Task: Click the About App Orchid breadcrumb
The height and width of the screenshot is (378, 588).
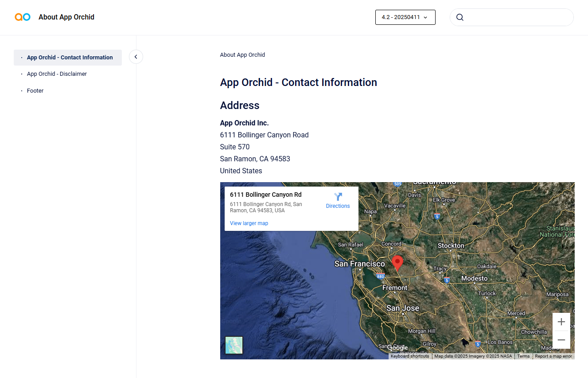Action: [x=242, y=55]
